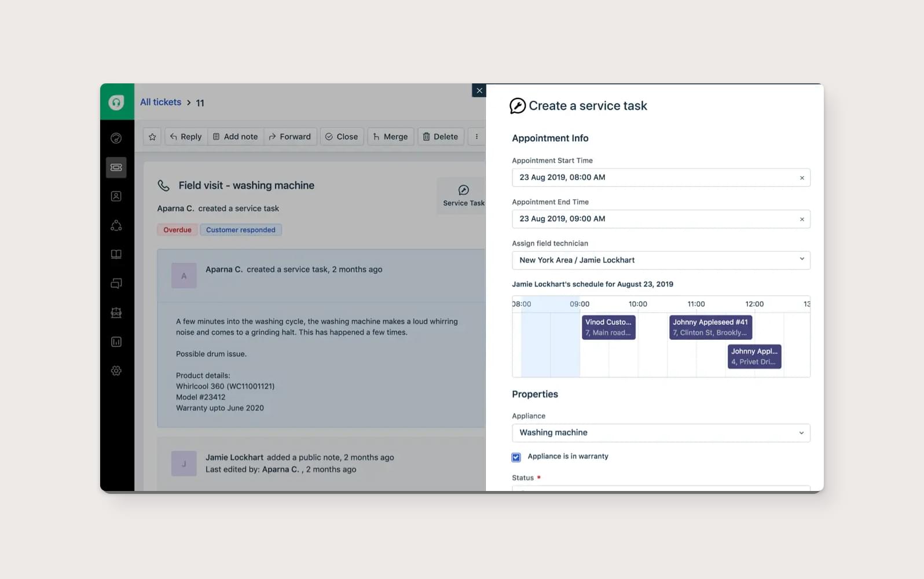Open the Appliance Washing machine dropdown
The image size is (924, 579).
[x=661, y=433]
